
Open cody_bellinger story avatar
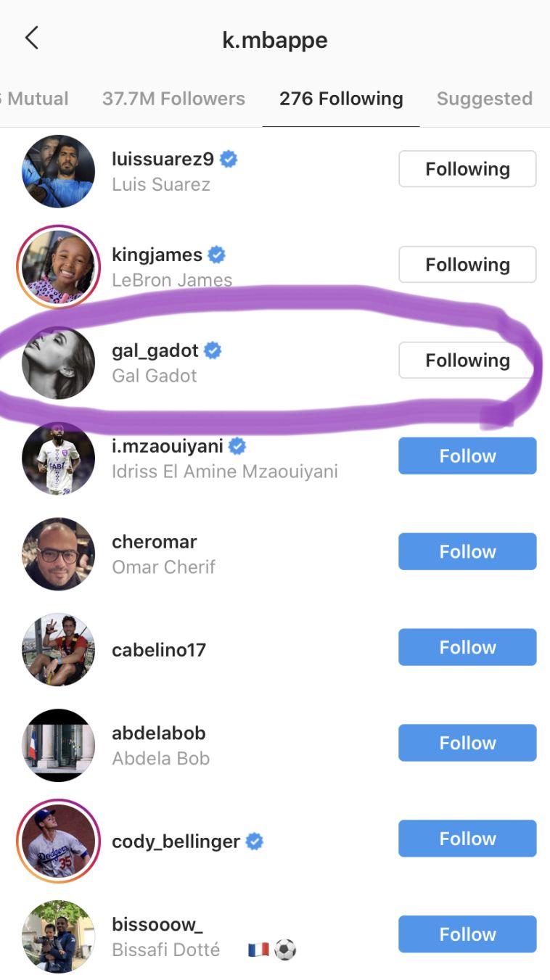58,841
